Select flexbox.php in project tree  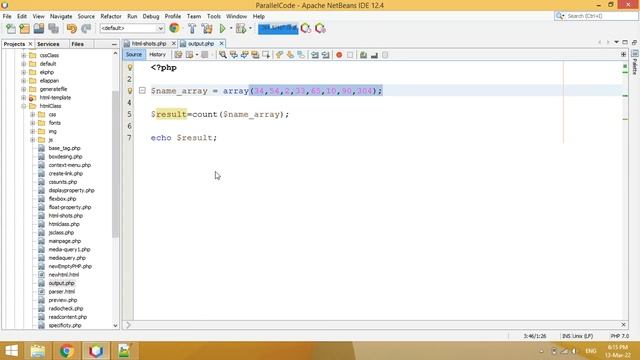(x=62, y=199)
